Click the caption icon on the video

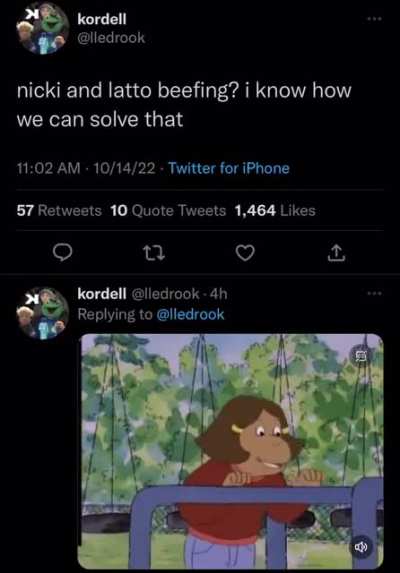(x=361, y=355)
